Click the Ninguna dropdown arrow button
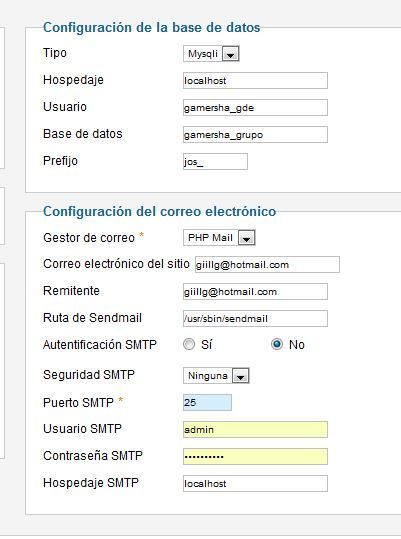The height and width of the screenshot is (539, 401). point(241,376)
